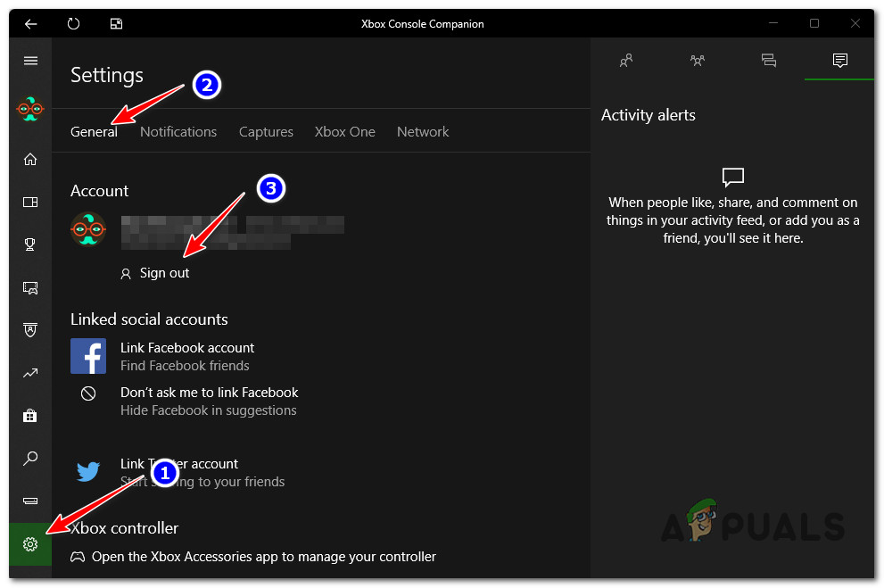
Task: Open Microsoft Store bag icon
Action: [30, 416]
